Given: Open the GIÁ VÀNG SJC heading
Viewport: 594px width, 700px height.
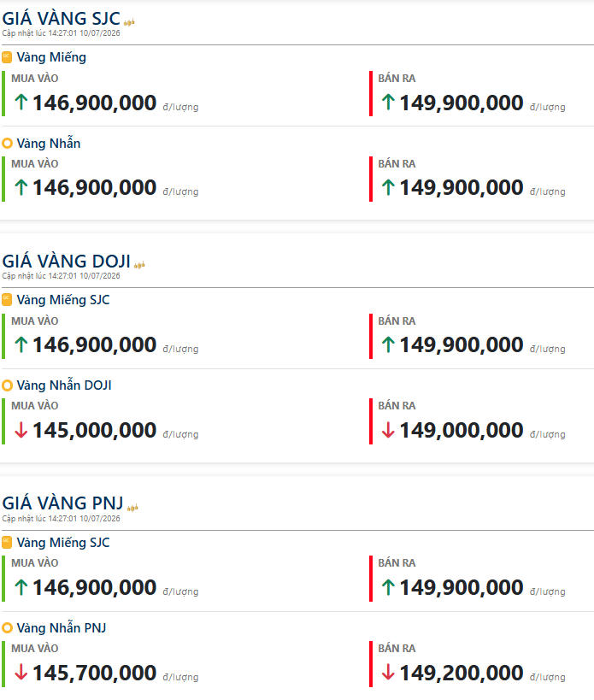Looking at the screenshot, I should tap(62, 18).
